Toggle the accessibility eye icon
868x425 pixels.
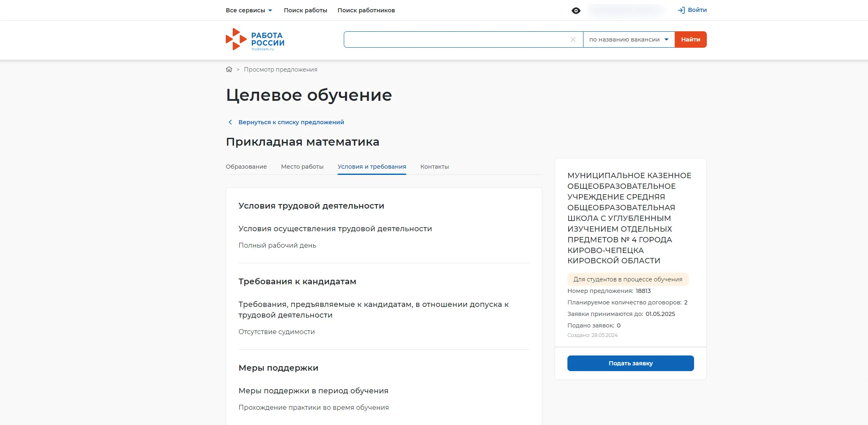click(x=576, y=11)
